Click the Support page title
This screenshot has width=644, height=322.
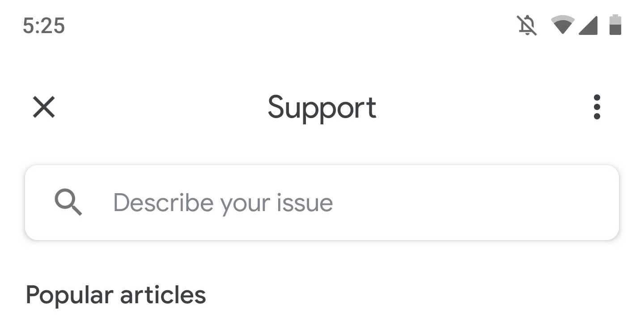(x=322, y=107)
